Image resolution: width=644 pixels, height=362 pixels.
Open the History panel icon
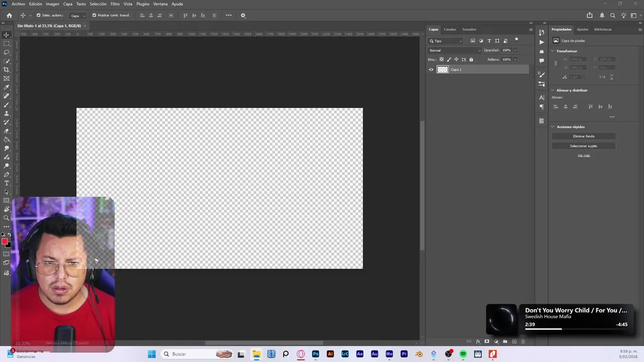pyautogui.click(x=541, y=33)
